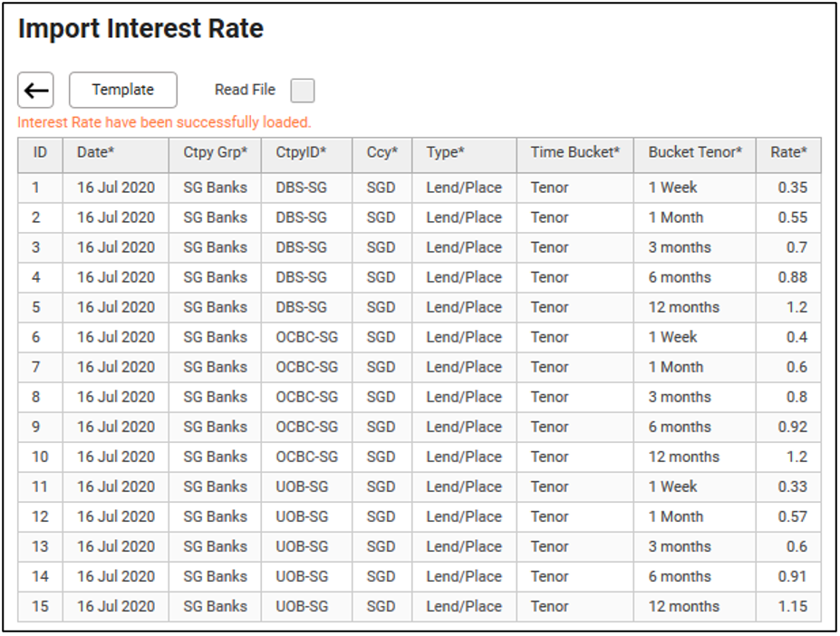Viewport: 840px width, 636px height.
Task: Click the 1.15 rate cell
Action: [792, 606]
